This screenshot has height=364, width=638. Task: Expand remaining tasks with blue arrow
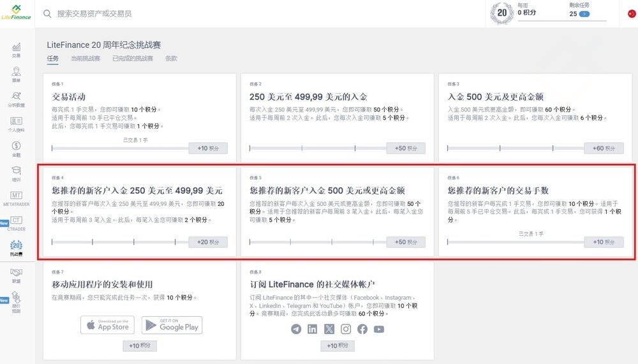pos(584,14)
